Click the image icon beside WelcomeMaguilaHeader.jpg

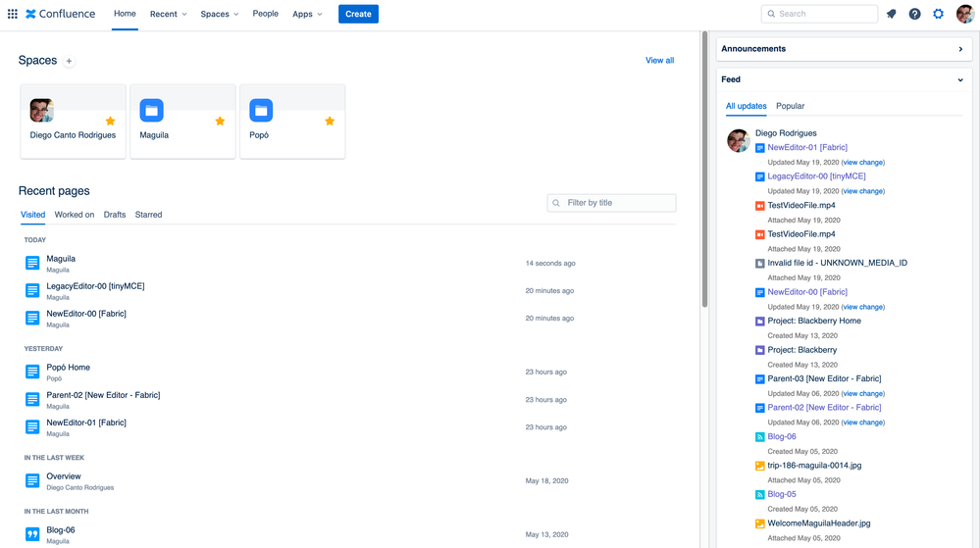760,523
